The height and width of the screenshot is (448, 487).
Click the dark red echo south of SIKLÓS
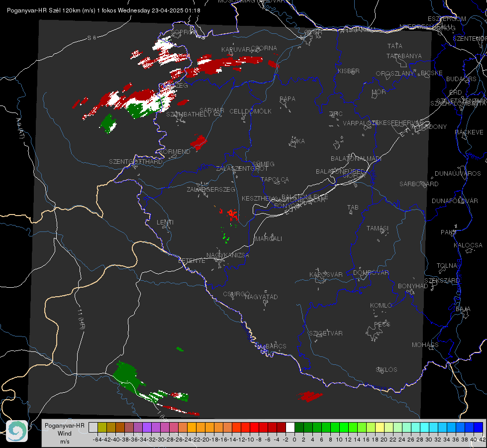pyautogui.click(x=309, y=396)
